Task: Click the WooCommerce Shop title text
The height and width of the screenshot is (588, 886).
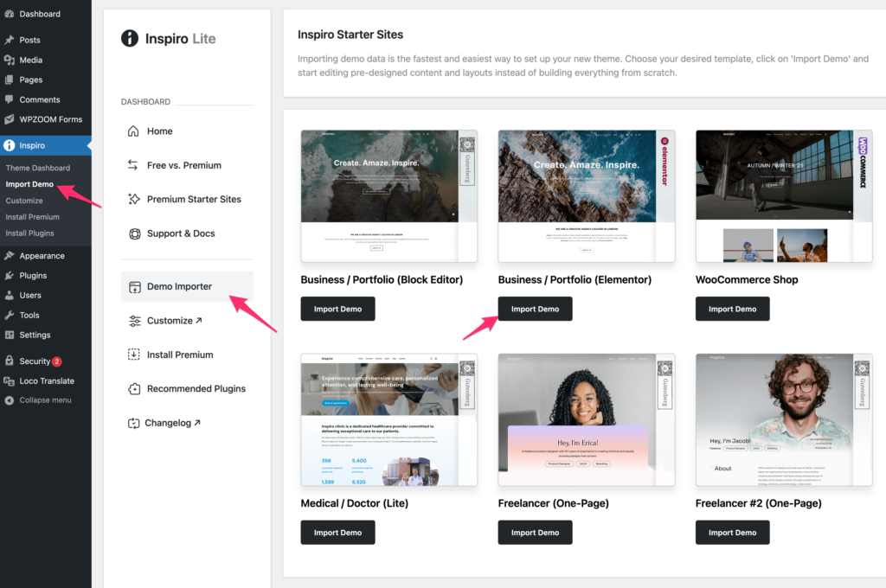Action: 747,279
